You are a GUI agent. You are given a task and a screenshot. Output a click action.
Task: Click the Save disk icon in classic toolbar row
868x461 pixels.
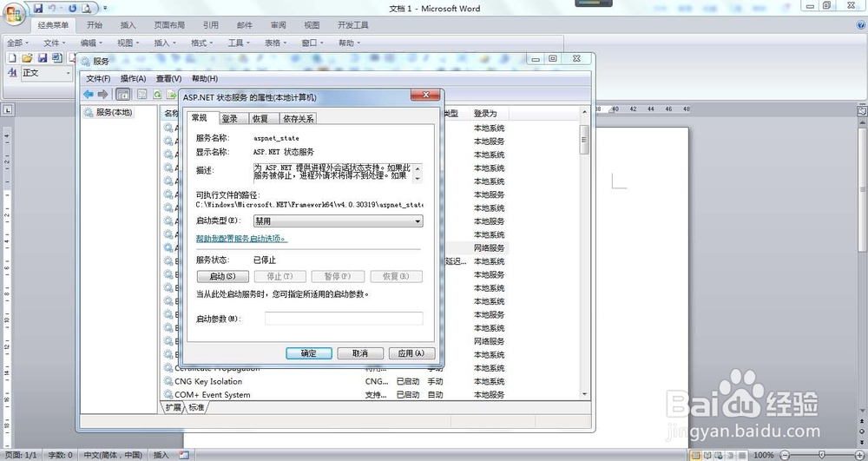[x=42, y=57]
